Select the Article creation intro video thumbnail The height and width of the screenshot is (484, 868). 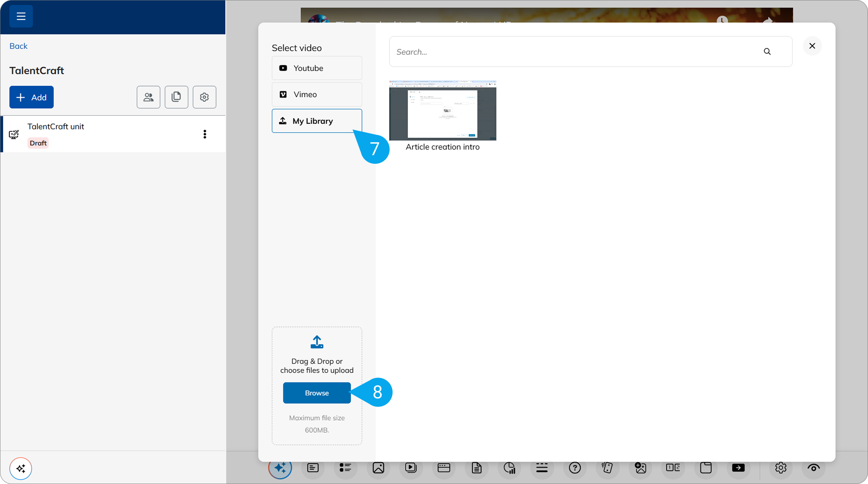click(x=443, y=110)
